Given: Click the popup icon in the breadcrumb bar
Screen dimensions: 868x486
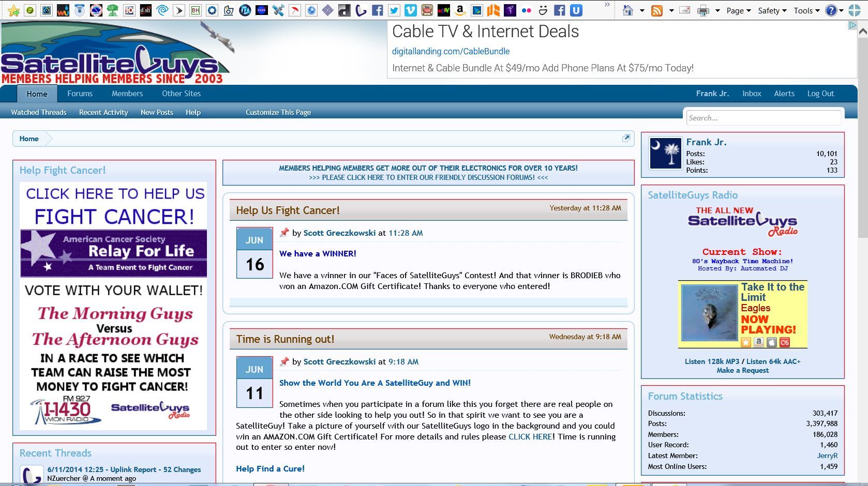Looking at the screenshot, I should [626, 138].
